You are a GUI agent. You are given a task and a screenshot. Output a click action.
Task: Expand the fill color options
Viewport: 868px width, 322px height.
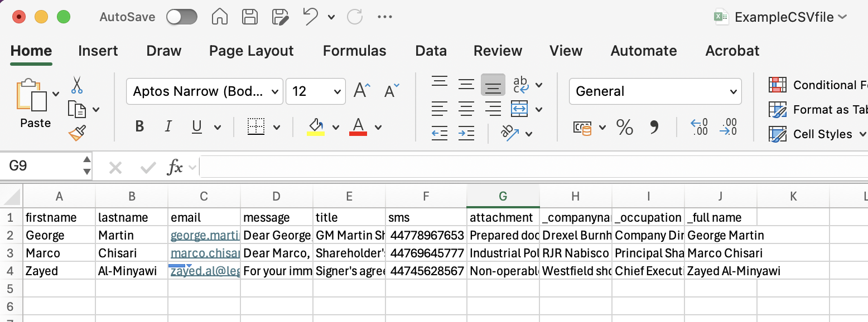[x=335, y=127]
